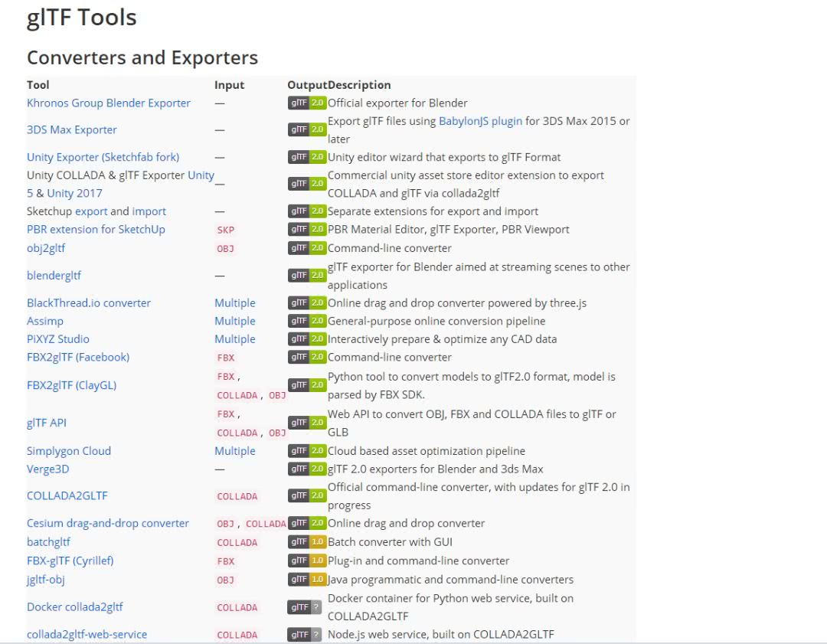This screenshot has width=827, height=644.
Task: Open Cesium drag-and-drop converter link
Action: [108, 523]
